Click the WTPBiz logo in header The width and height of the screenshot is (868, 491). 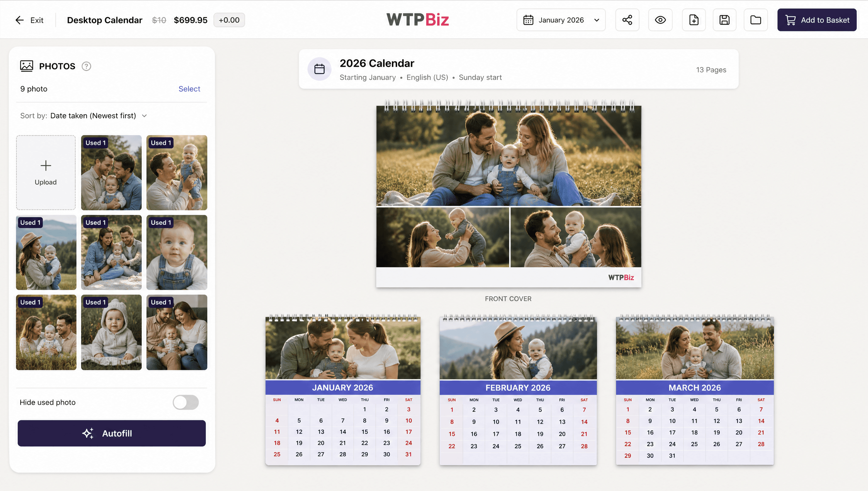point(417,20)
